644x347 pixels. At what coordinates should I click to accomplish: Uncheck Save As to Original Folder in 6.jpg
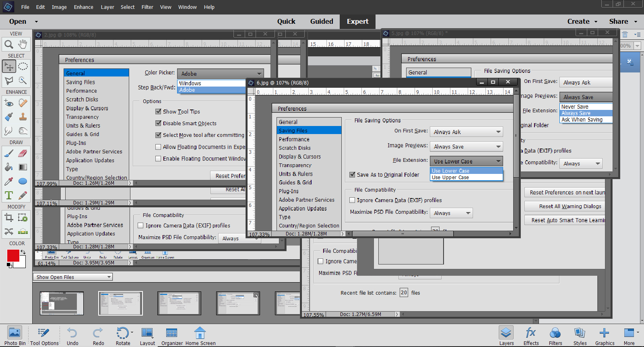[352, 175]
